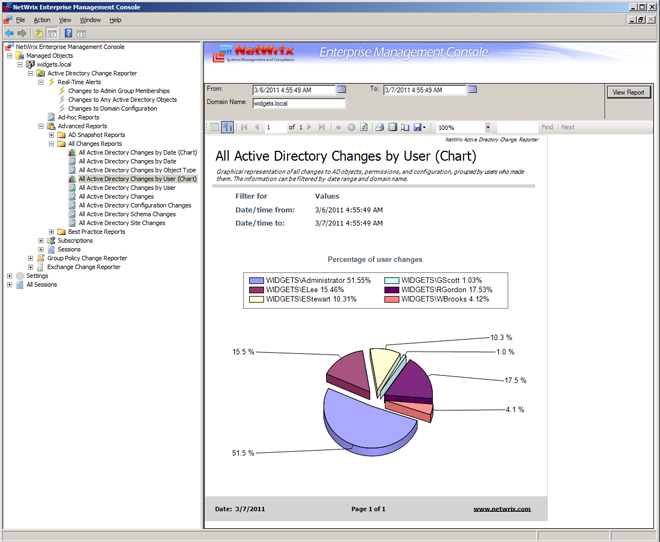This screenshot has height=542, width=660.
Task: Open the www.netwrix.com link
Action: [502, 509]
